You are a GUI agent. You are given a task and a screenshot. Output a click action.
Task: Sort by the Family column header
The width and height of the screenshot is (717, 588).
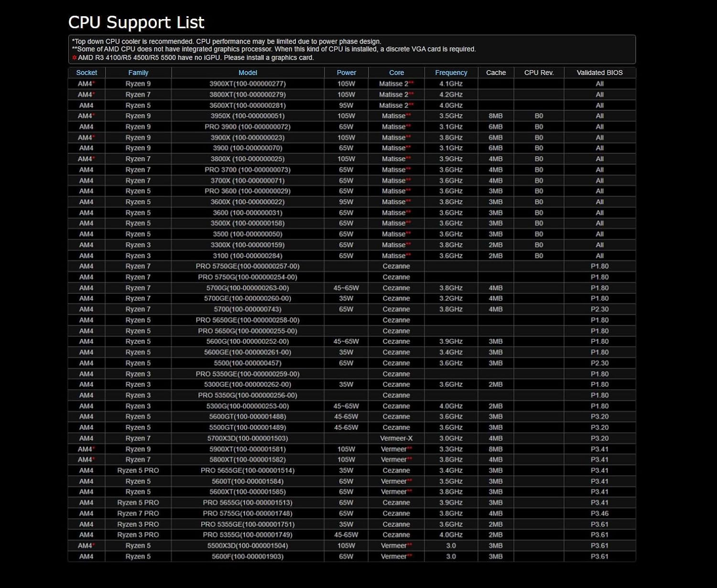click(138, 73)
